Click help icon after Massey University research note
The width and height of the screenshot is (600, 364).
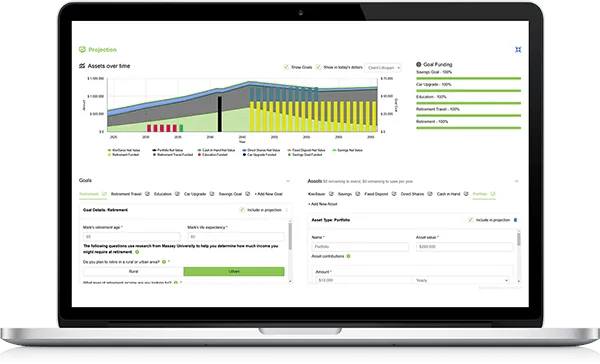[137, 252]
